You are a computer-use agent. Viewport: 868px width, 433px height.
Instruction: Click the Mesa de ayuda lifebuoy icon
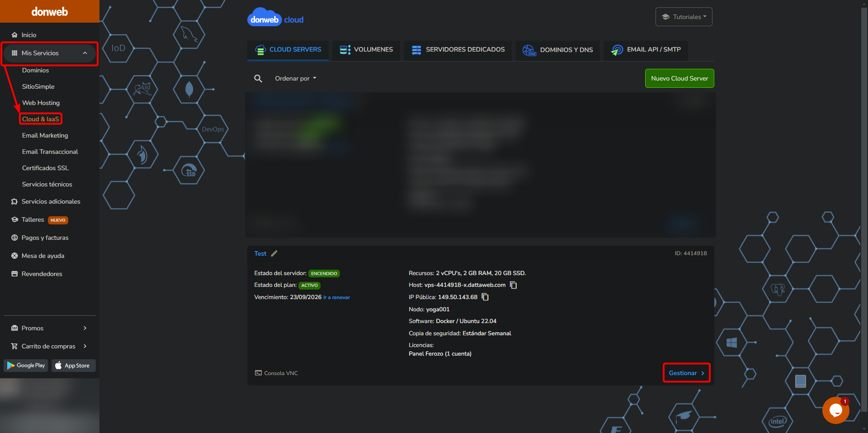click(x=14, y=256)
